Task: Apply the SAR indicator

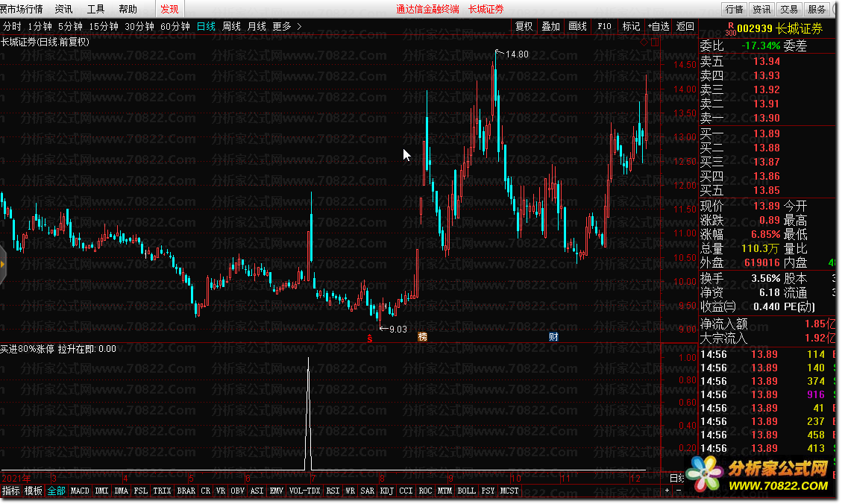Action: [x=367, y=491]
